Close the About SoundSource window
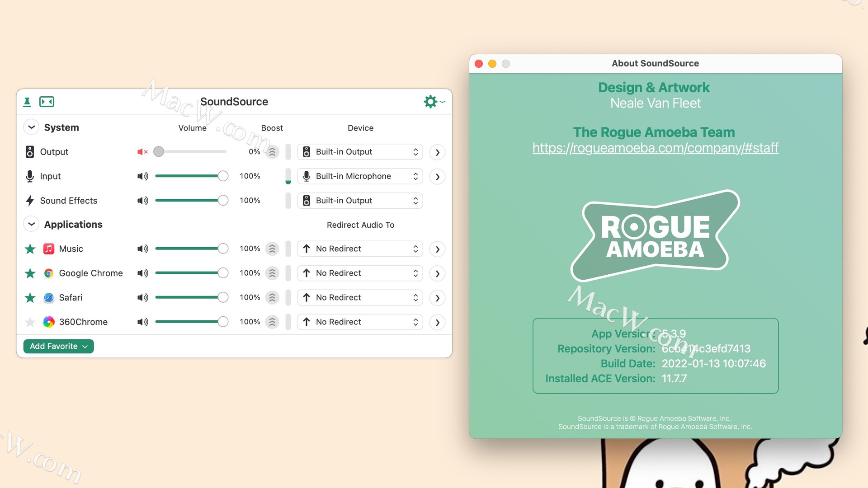The image size is (868, 488). coord(479,64)
